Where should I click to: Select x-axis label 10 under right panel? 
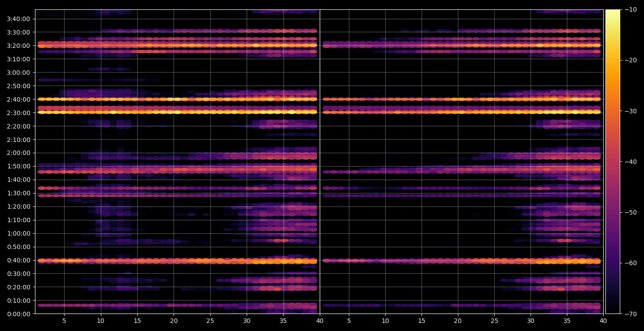[385, 321]
